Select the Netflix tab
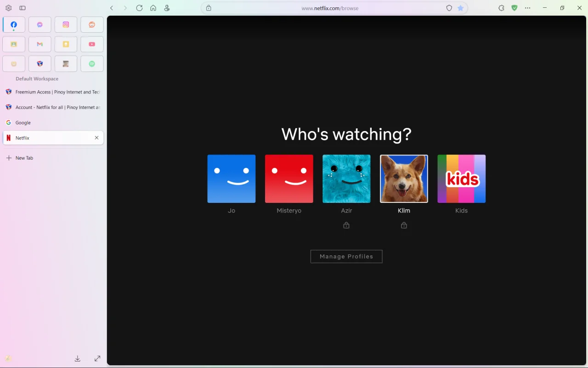 point(53,138)
